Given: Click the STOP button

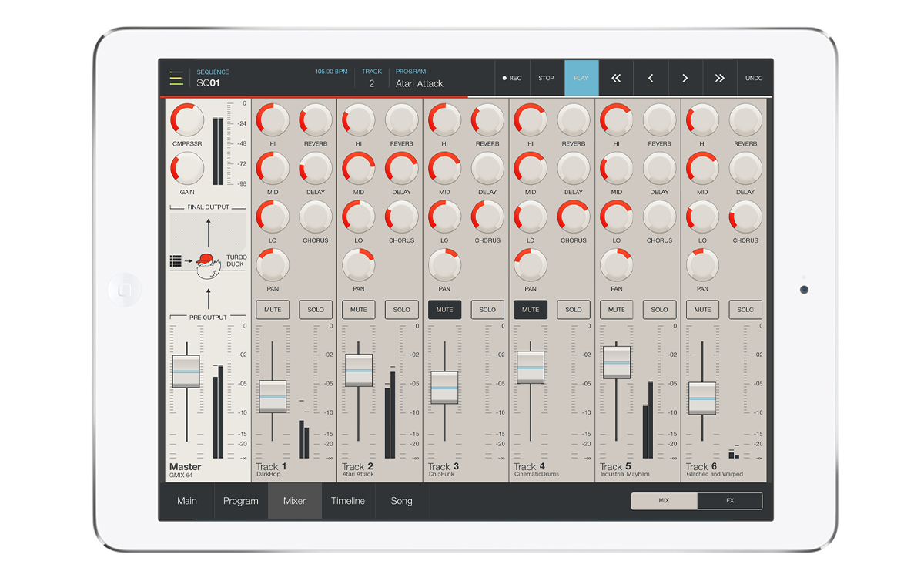Looking at the screenshot, I should [x=546, y=78].
